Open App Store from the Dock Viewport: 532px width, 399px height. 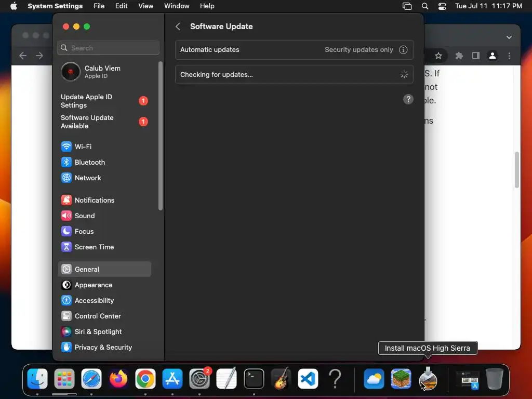tap(172, 379)
